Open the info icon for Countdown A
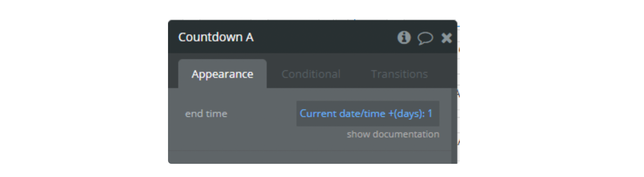644x177 pixels. [404, 37]
